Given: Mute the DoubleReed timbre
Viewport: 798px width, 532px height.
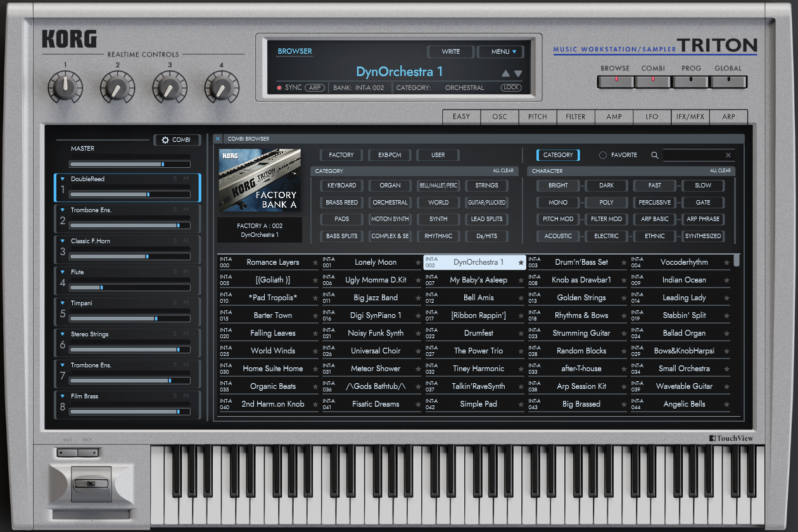Looking at the screenshot, I should click(186, 179).
